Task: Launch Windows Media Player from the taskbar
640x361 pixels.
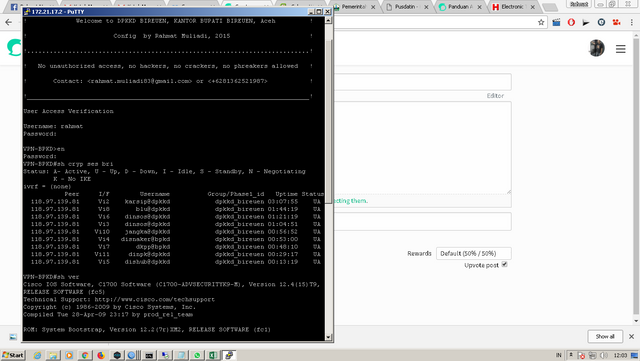Action: pyautogui.click(x=69, y=355)
